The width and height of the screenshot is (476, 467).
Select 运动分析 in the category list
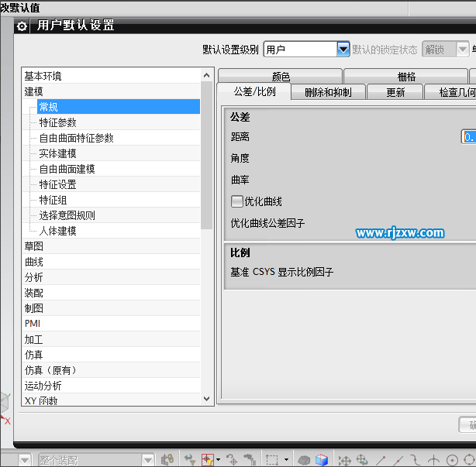click(111, 386)
